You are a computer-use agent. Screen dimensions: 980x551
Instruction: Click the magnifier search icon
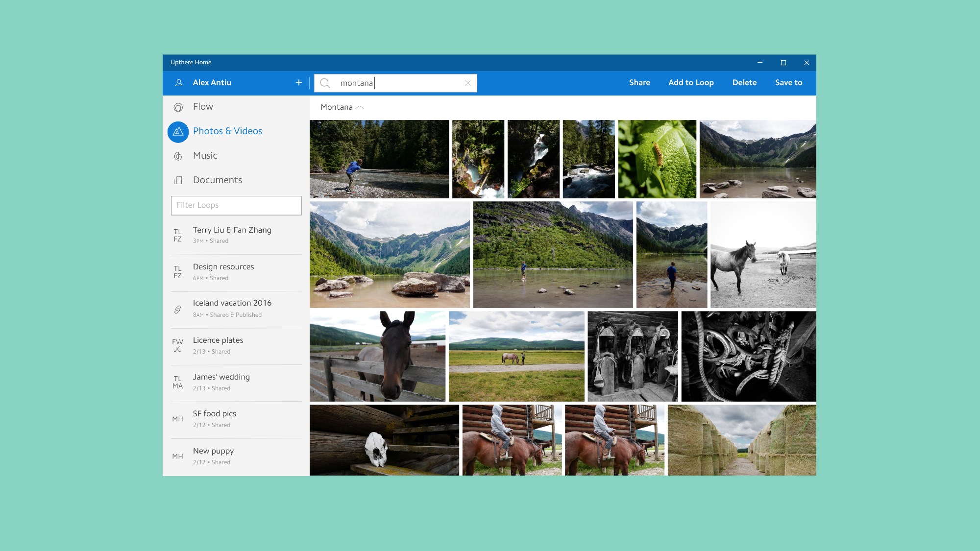click(x=325, y=83)
